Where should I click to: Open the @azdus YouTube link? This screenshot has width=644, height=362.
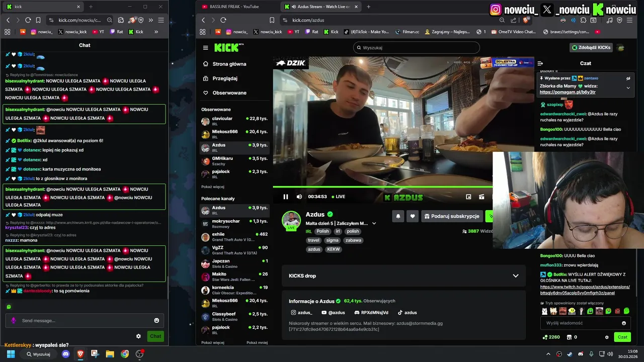point(333,312)
